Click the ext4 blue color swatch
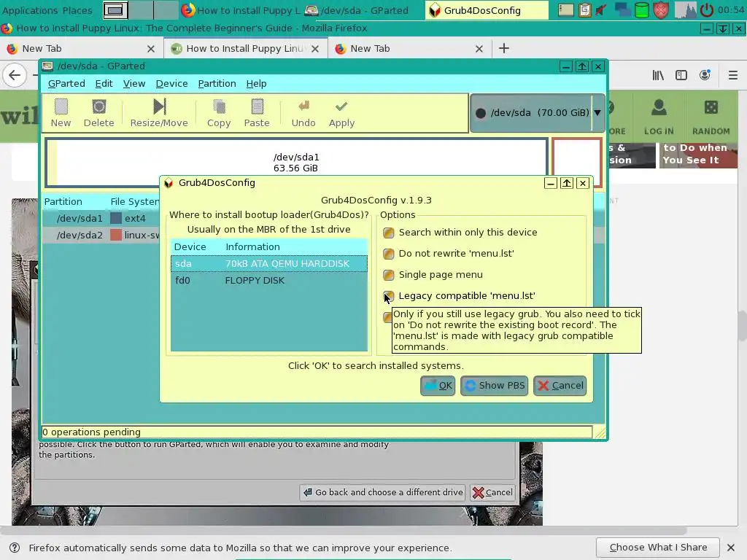 pos(116,219)
